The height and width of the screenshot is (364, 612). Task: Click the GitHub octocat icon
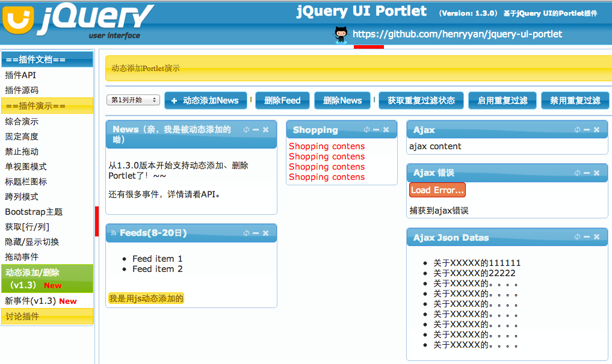341,35
